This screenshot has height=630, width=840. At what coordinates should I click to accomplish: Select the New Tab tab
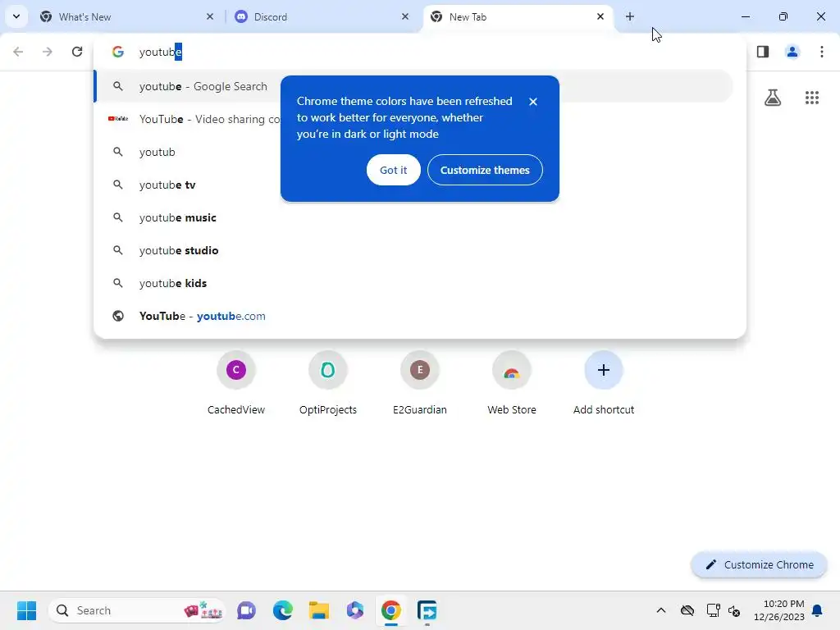click(518, 16)
